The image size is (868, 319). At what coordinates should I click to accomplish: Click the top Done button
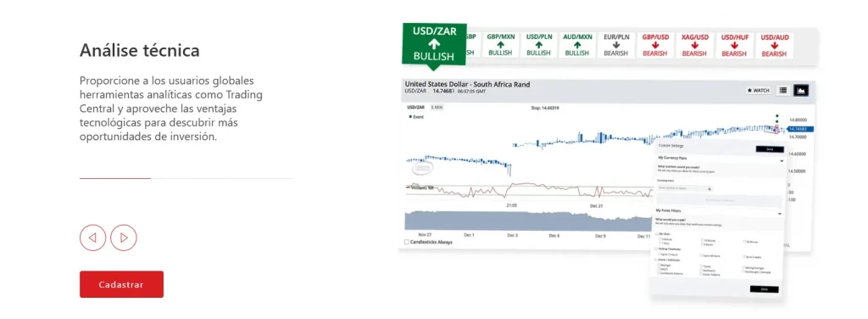click(x=770, y=149)
